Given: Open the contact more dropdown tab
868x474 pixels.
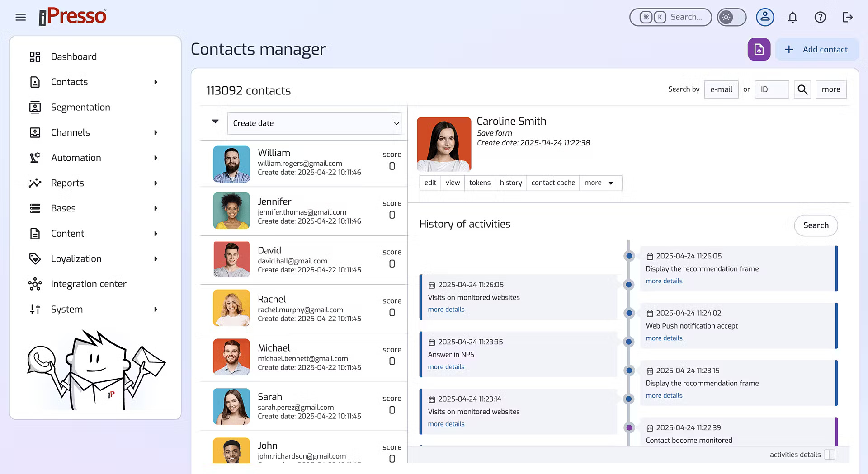Looking at the screenshot, I should pos(600,183).
